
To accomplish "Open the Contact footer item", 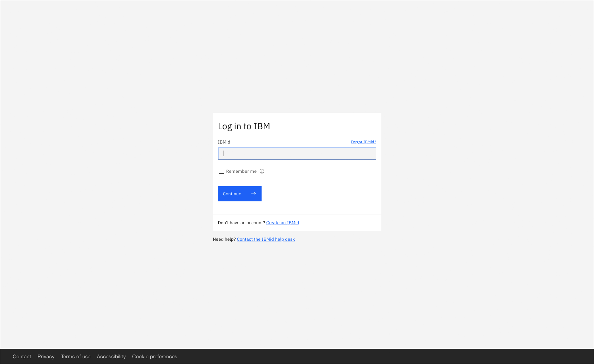I will coord(22,356).
